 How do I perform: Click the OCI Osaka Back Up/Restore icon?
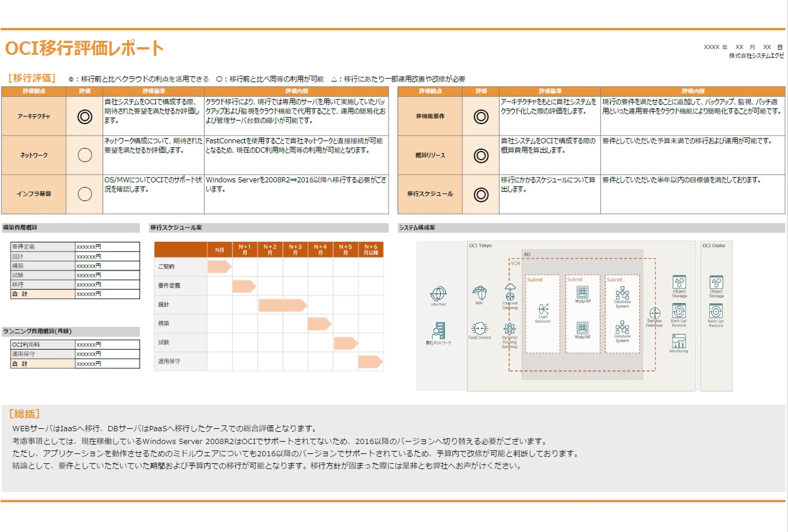[716, 311]
